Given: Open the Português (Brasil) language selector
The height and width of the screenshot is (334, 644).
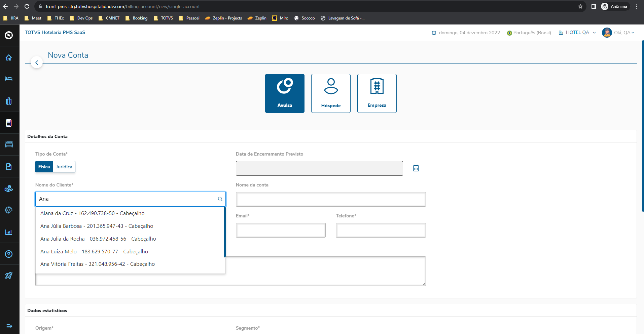Looking at the screenshot, I should [x=529, y=33].
